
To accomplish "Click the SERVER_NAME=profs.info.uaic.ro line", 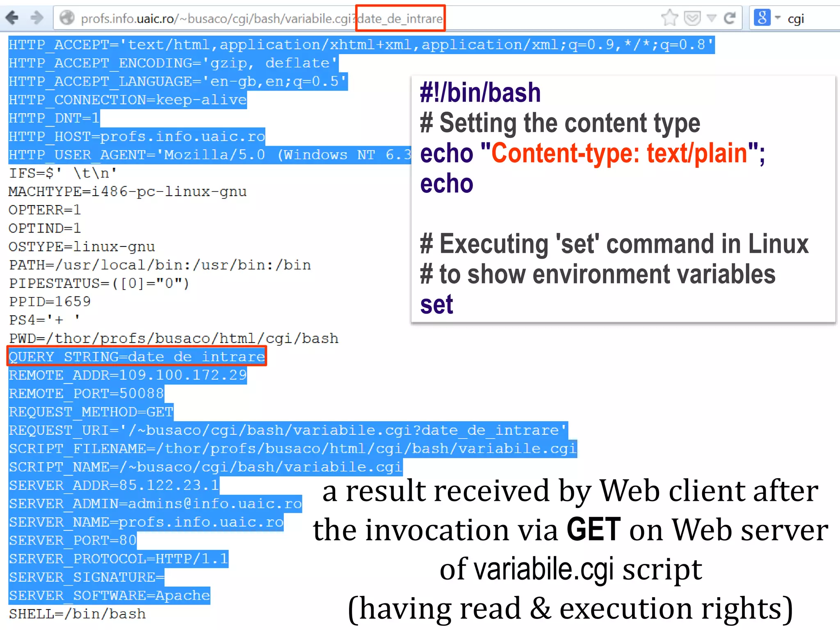I will 146,522.
